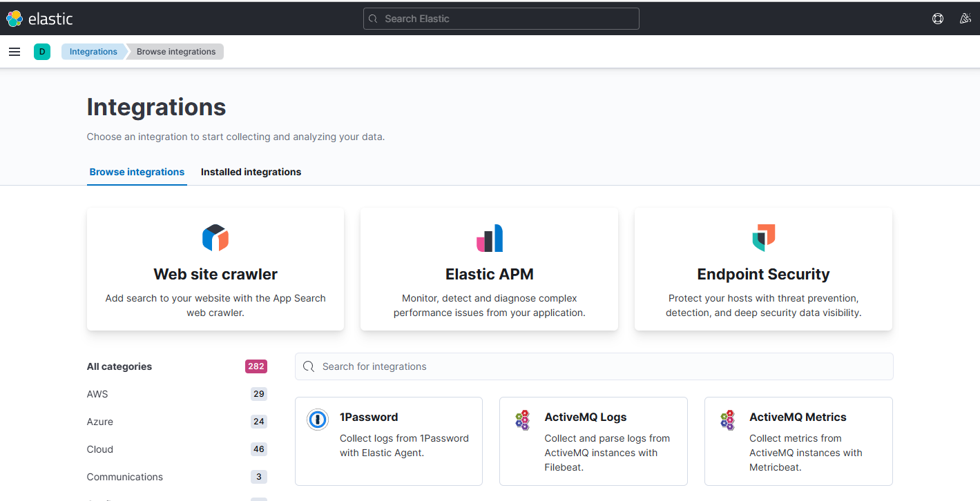Click the 3 badge beside Communications

pyautogui.click(x=259, y=477)
